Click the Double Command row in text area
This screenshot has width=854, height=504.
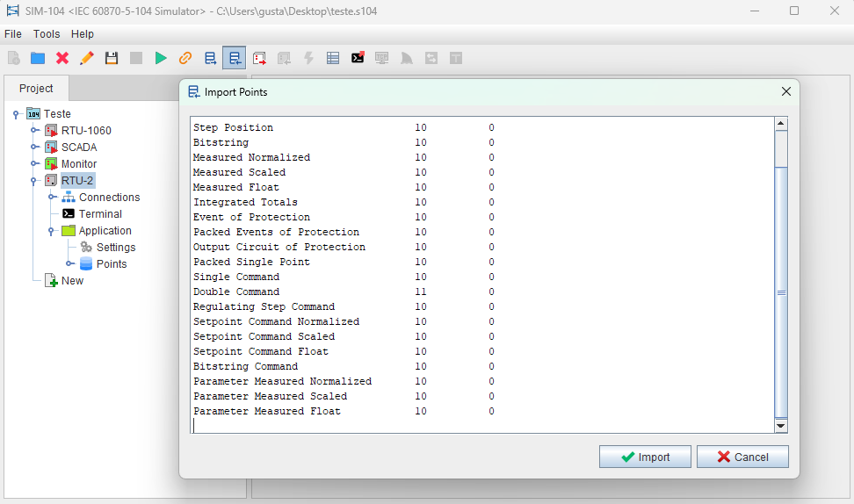236,292
